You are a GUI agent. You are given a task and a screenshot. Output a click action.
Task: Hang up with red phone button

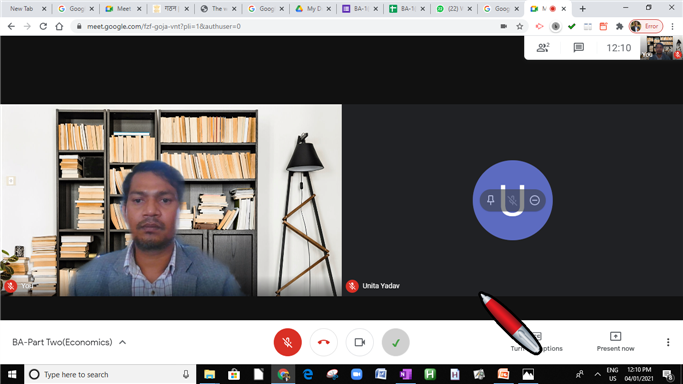(x=324, y=342)
